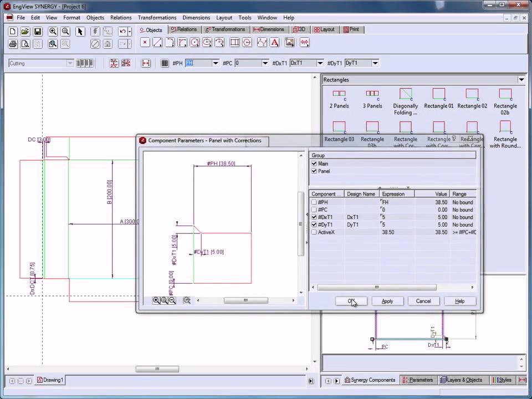This screenshot has height=399, width=532.
Task: Check the ActiveX component checkbox
Action: tap(314, 232)
